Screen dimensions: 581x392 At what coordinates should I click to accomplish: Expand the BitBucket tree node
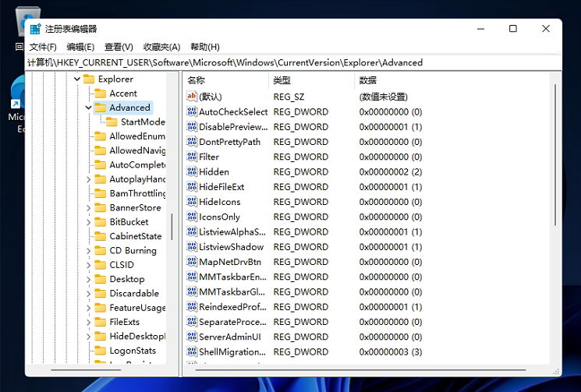[x=89, y=222]
